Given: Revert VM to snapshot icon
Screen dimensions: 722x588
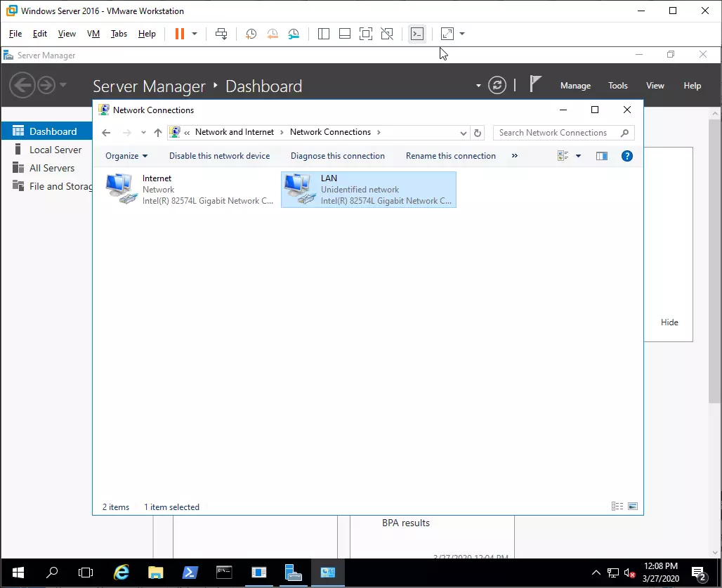Looking at the screenshot, I should pyautogui.click(x=273, y=34).
